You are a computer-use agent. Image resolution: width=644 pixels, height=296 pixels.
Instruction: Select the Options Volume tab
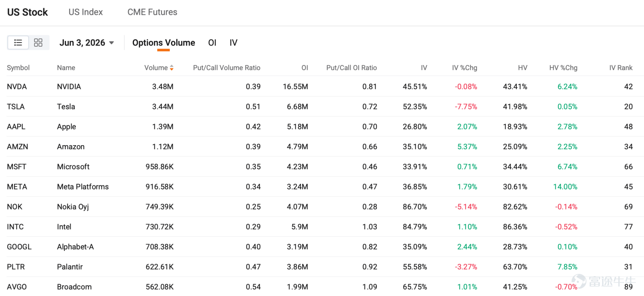[163, 43]
